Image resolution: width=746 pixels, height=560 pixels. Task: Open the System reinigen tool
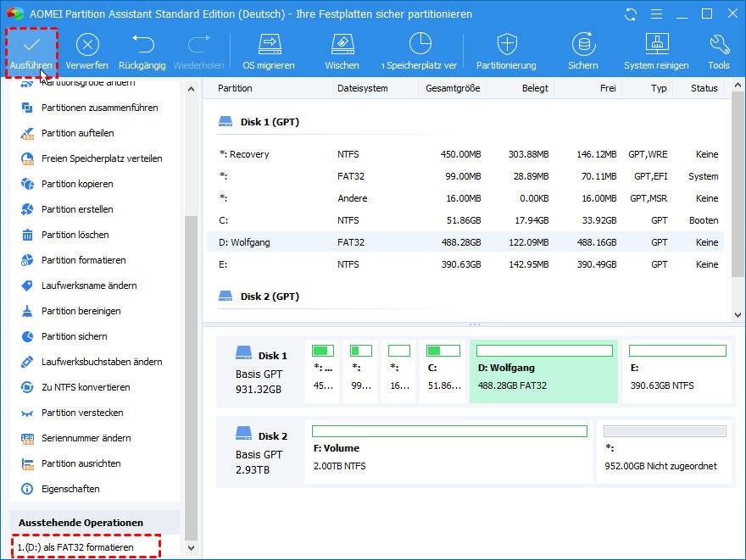coord(656,53)
